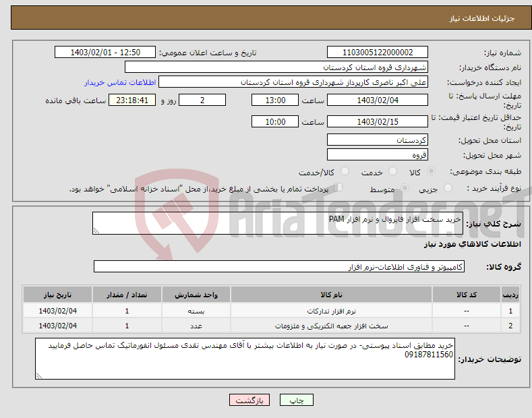Click the نوع فرآیند خرید label

pos(494,188)
